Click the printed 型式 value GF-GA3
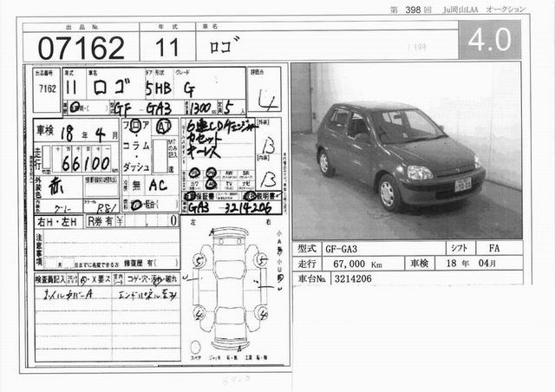Screen dimensions: 555x392 [x=341, y=249]
